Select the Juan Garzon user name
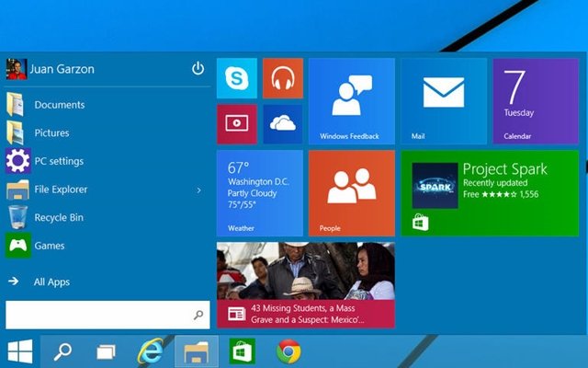The image size is (588, 368). point(62,69)
